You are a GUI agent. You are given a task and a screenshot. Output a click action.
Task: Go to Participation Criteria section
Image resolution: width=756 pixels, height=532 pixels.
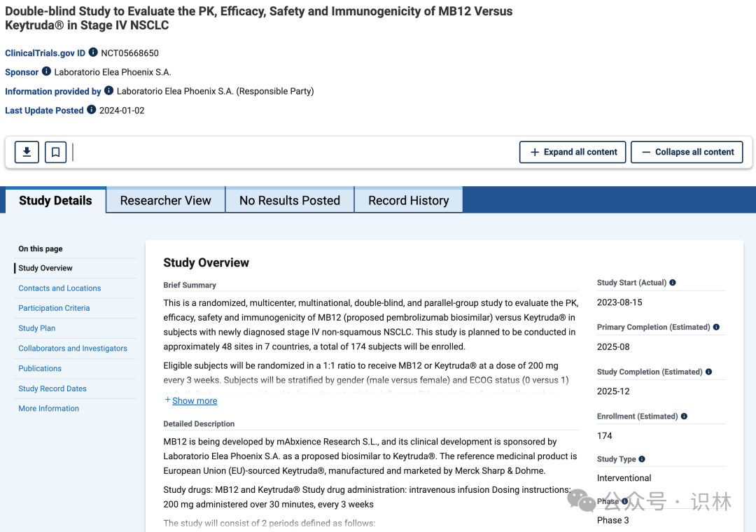pyautogui.click(x=54, y=308)
